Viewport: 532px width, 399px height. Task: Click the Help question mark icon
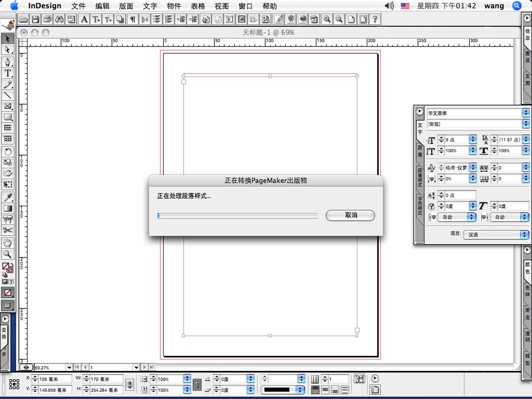point(375,20)
